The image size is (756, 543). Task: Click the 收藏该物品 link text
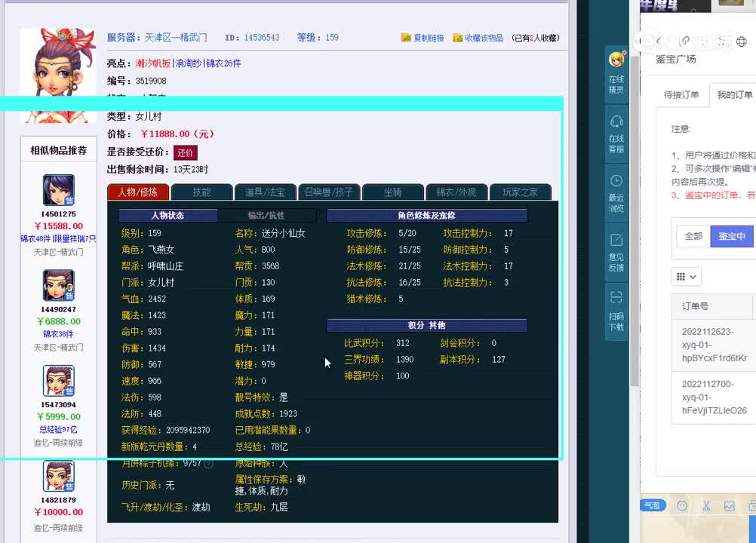(x=484, y=38)
